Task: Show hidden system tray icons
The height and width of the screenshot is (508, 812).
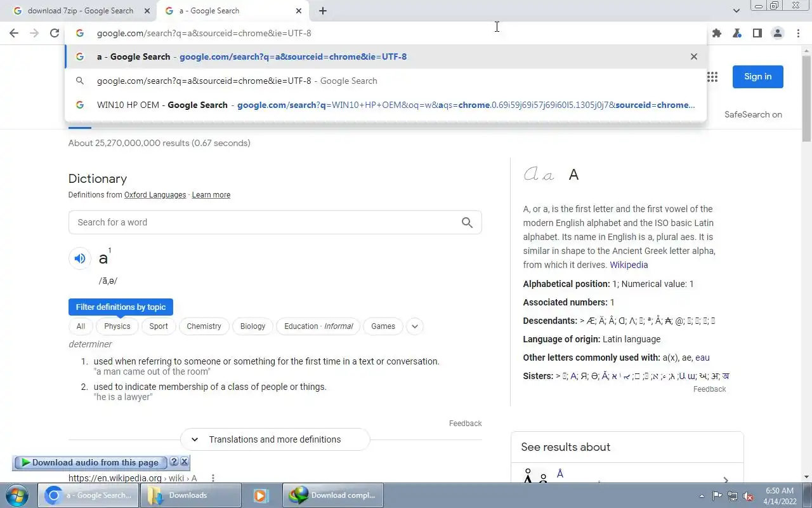Action: (702, 496)
